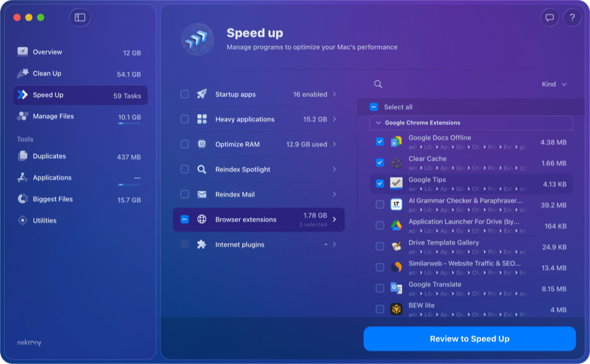Screen dimensions: 590x364
Task: Check the Optimize RAM checkbox
Action: point(184,144)
